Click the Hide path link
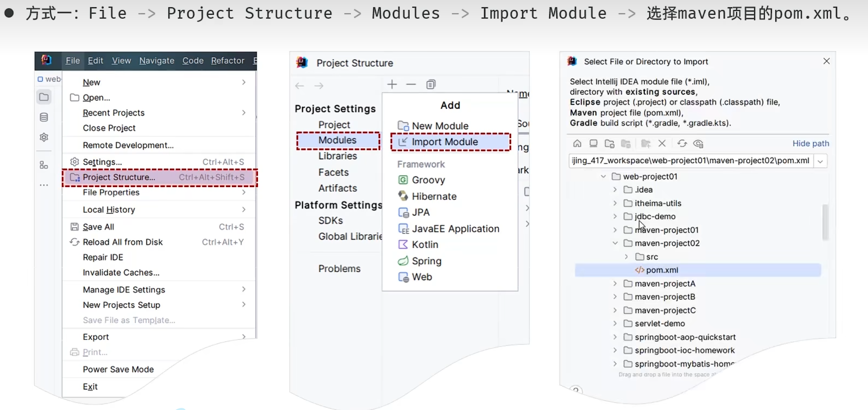Screen dimensions: 868x410 [x=811, y=143]
